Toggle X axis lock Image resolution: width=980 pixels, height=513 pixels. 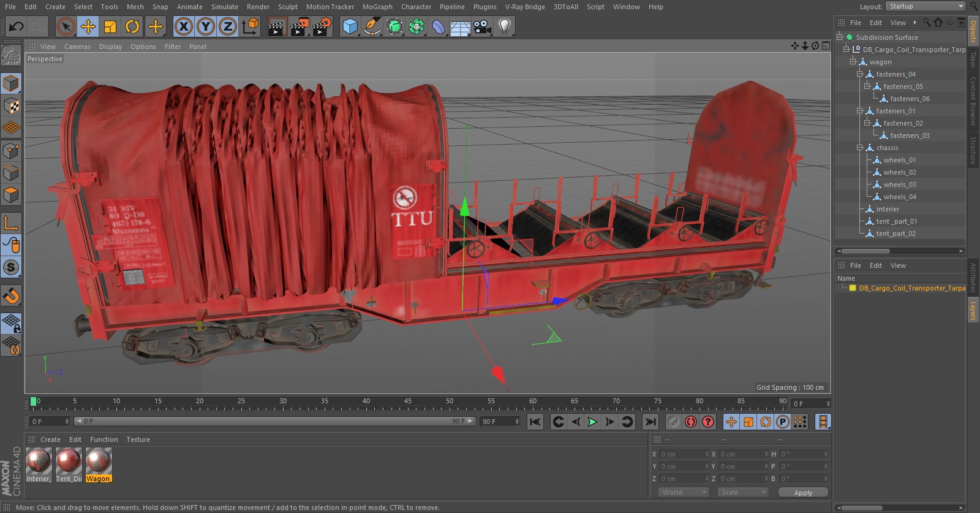coord(184,26)
